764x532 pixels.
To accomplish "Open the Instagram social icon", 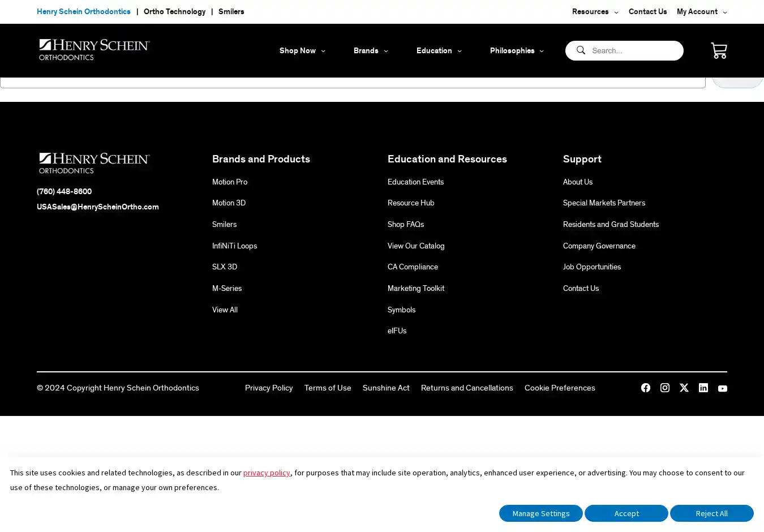I will (665, 388).
